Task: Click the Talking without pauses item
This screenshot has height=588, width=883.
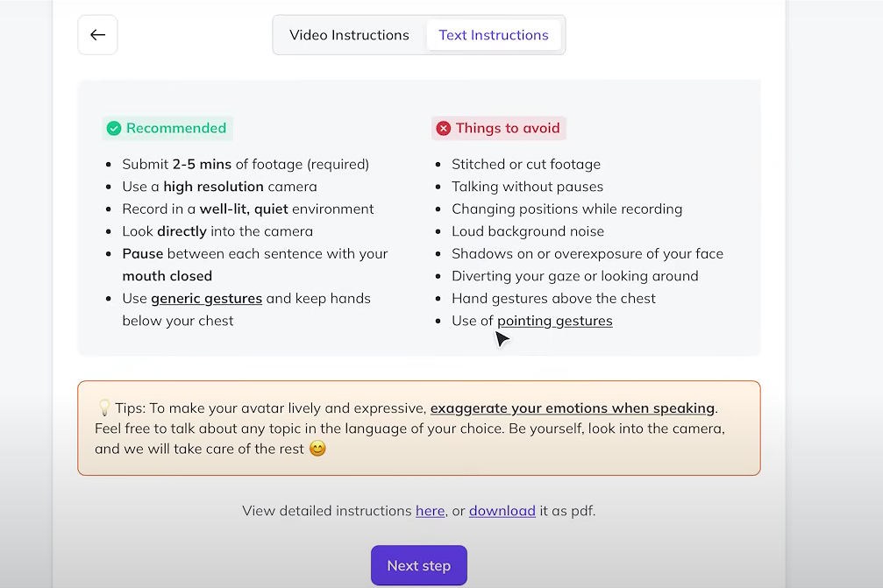Action: (x=527, y=187)
